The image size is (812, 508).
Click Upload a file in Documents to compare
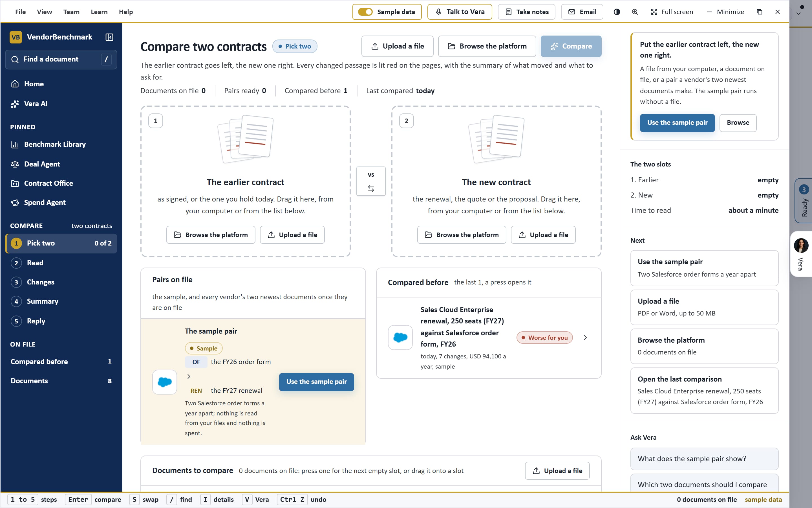click(x=557, y=470)
